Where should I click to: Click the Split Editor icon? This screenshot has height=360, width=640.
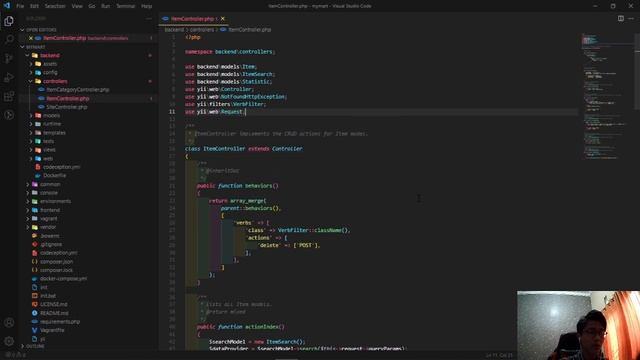coord(621,18)
